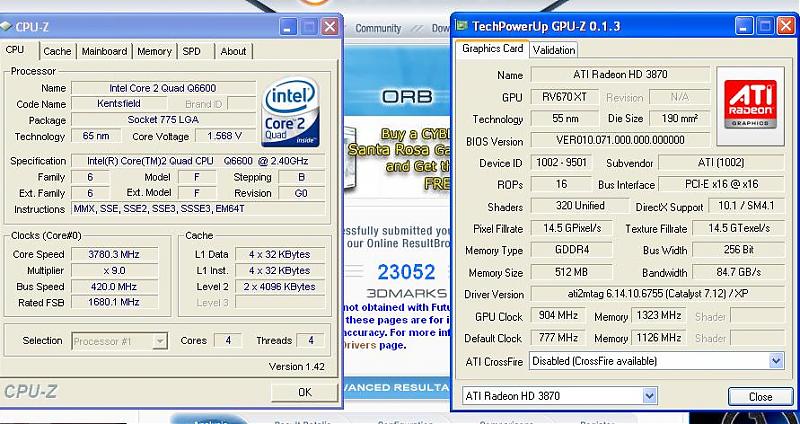Click the Bus Speed value 420.0 MHz
The image size is (800, 424).
click(x=114, y=286)
